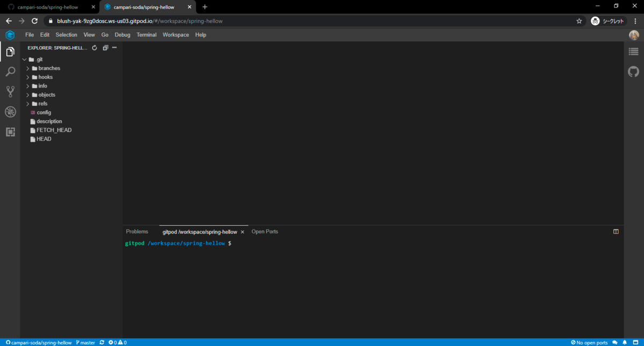Open the errors and warnings count
The height and width of the screenshot is (346, 644).
118,342
